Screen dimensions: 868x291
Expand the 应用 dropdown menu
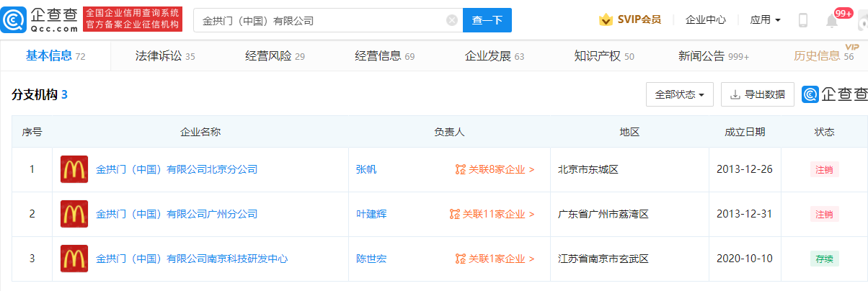tap(766, 19)
